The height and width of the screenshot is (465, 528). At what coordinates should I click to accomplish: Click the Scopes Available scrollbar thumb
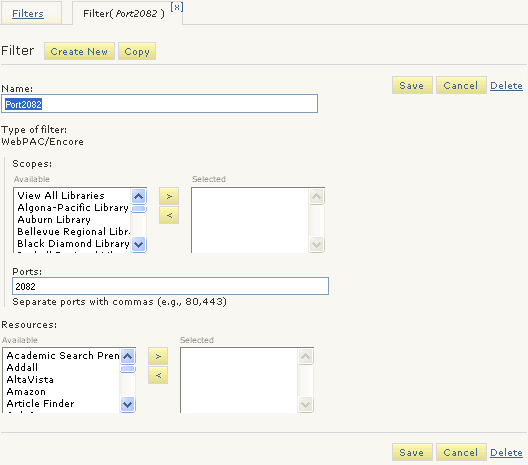point(139,209)
